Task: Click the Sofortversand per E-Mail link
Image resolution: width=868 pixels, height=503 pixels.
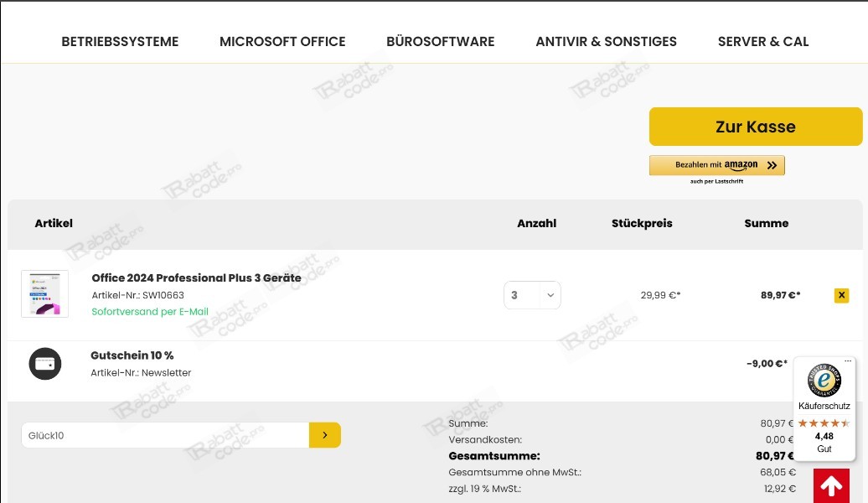Action: pyautogui.click(x=150, y=311)
